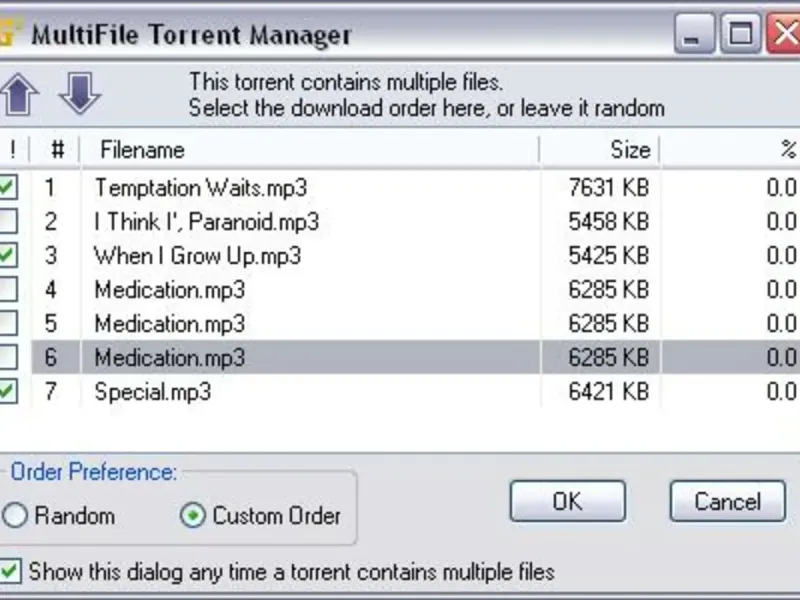Click the # column header

coord(55,150)
